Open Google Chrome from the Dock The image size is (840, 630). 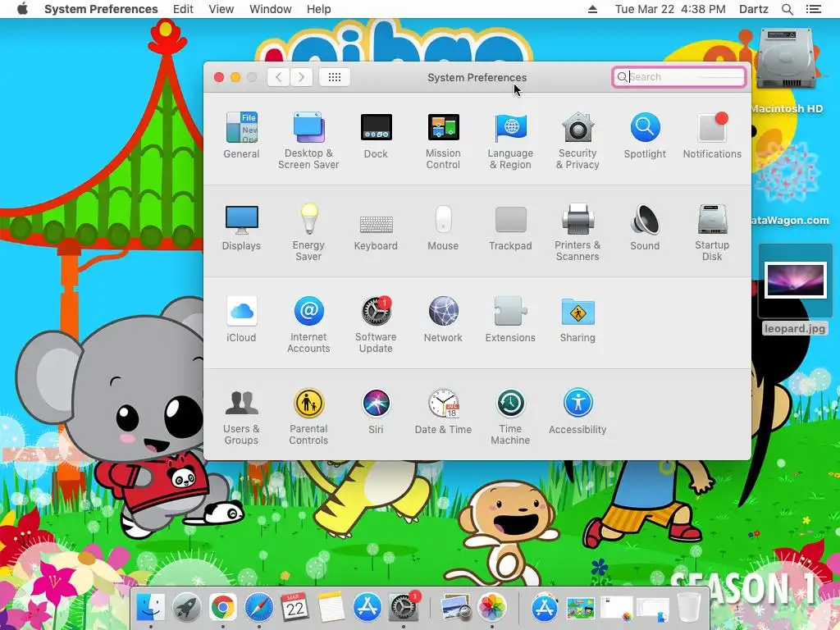point(222,608)
